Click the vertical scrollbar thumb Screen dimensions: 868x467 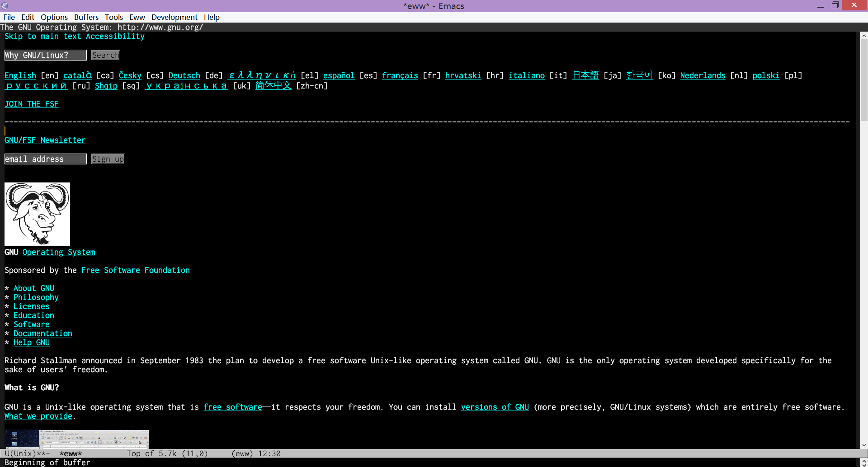pyautogui.click(x=864, y=79)
